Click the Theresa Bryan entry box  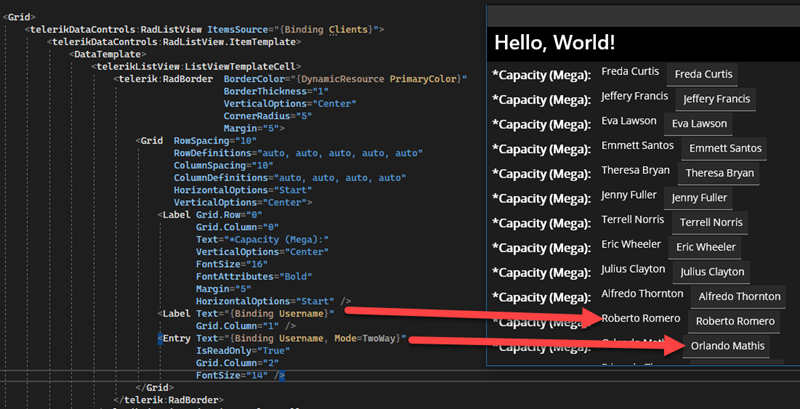(719, 173)
